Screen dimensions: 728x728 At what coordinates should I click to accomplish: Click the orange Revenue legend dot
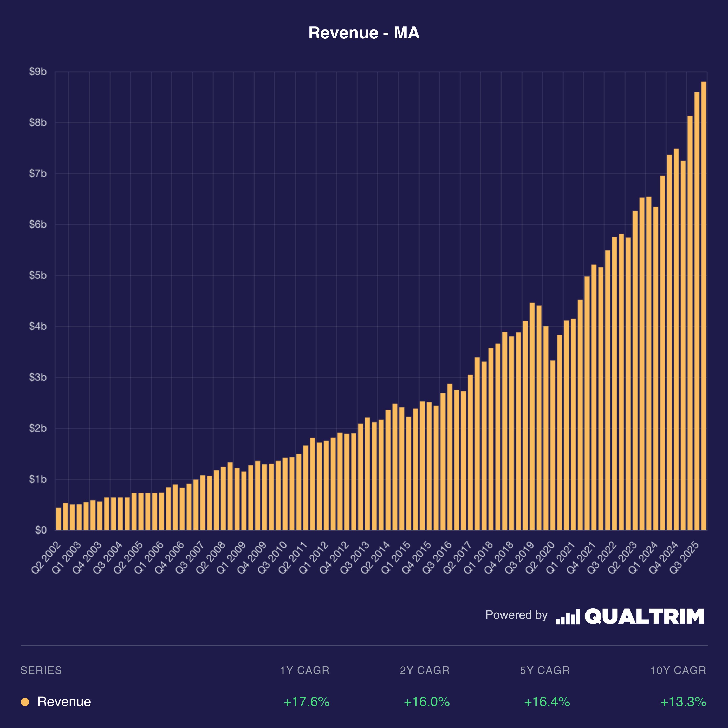click(25, 702)
